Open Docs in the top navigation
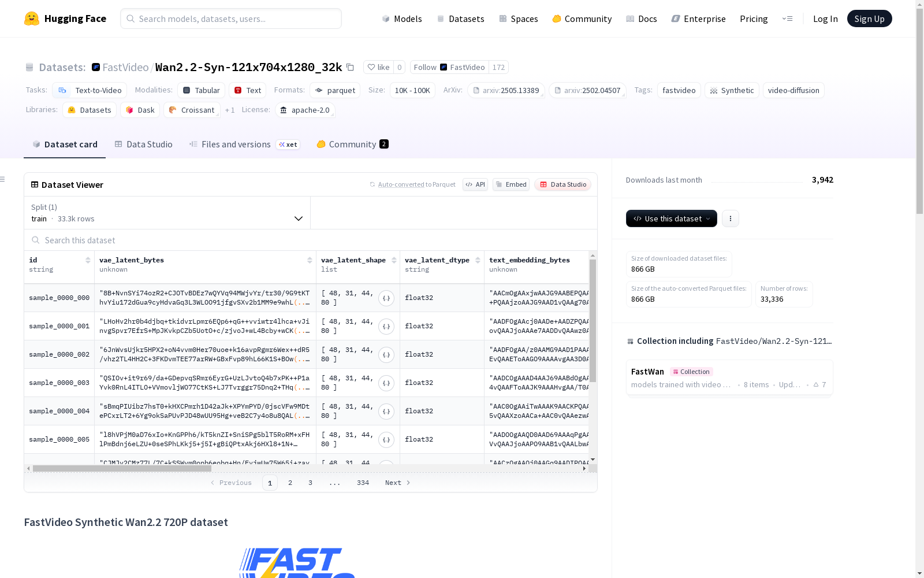Image resolution: width=924 pixels, height=578 pixels. [642, 18]
